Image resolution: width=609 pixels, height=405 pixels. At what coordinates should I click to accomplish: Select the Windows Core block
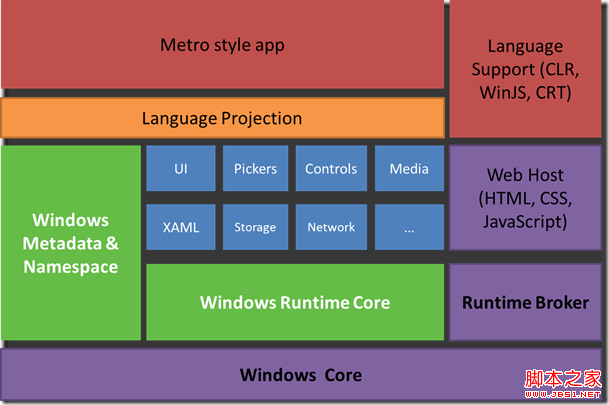click(301, 375)
